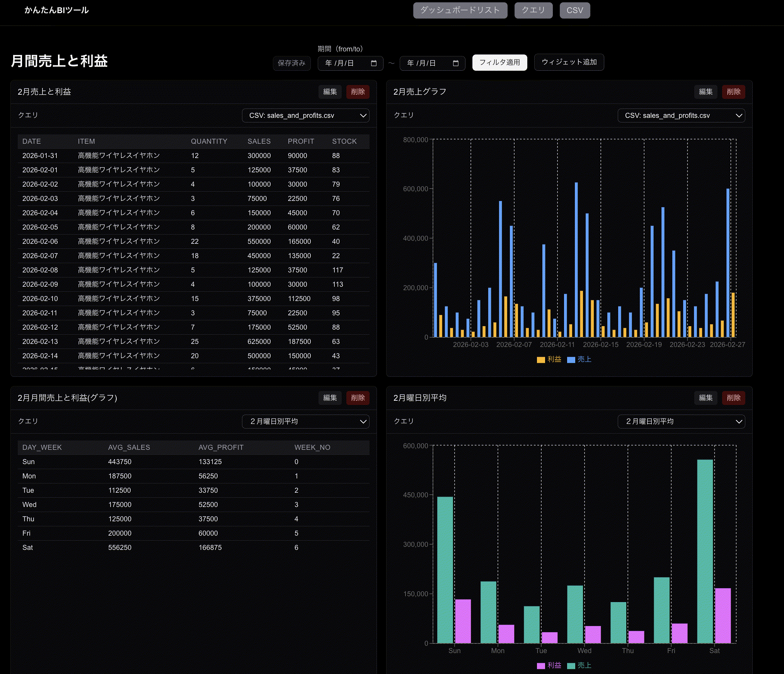The width and height of the screenshot is (784, 674).
Task: Click the フィルタ適用 button
Action: click(x=499, y=63)
